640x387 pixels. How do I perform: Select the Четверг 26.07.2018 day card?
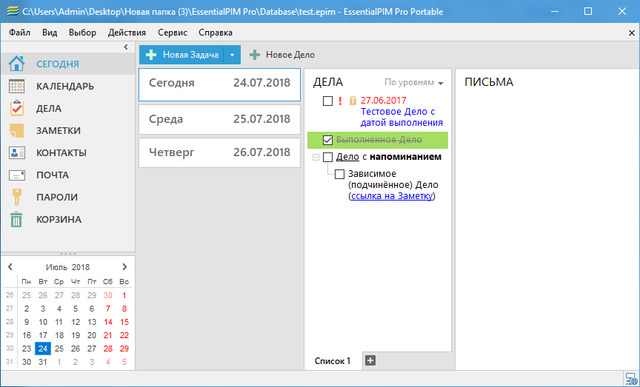[x=220, y=153]
